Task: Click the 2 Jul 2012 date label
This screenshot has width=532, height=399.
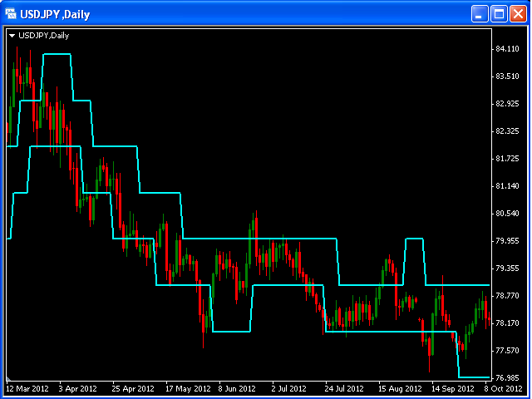Action: coord(288,389)
